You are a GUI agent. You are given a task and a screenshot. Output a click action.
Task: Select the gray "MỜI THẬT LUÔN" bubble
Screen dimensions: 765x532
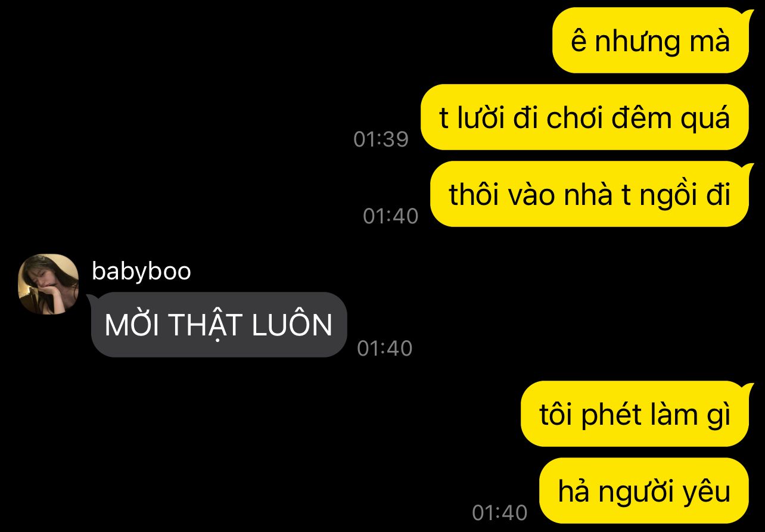219,325
